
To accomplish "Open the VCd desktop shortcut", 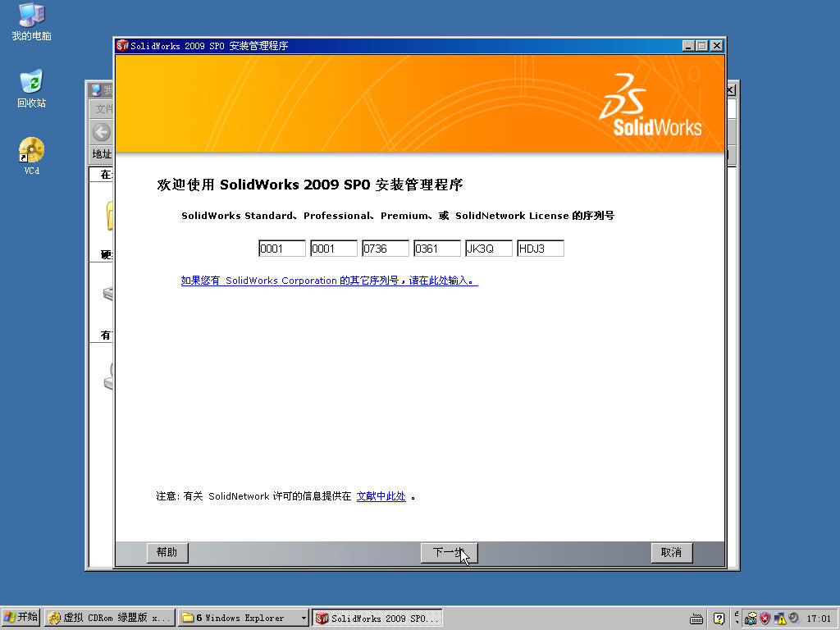I will pos(32,156).
